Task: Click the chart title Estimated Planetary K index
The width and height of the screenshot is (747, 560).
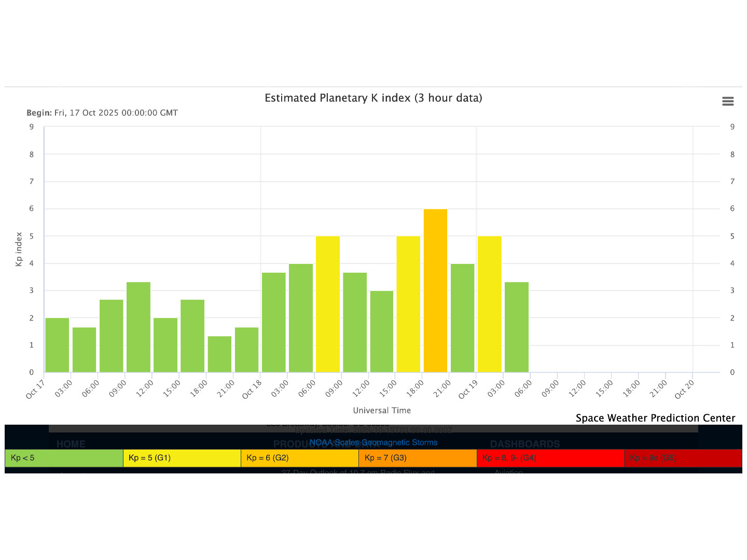Action: click(x=373, y=98)
